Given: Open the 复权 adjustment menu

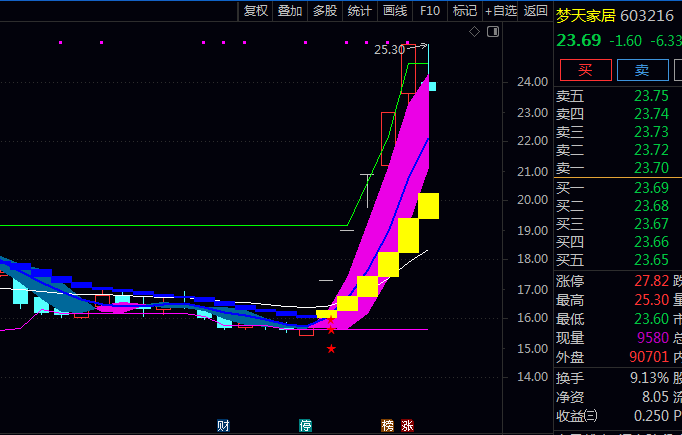Looking at the screenshot, I should pyautogui.click(x=256, y=11).
